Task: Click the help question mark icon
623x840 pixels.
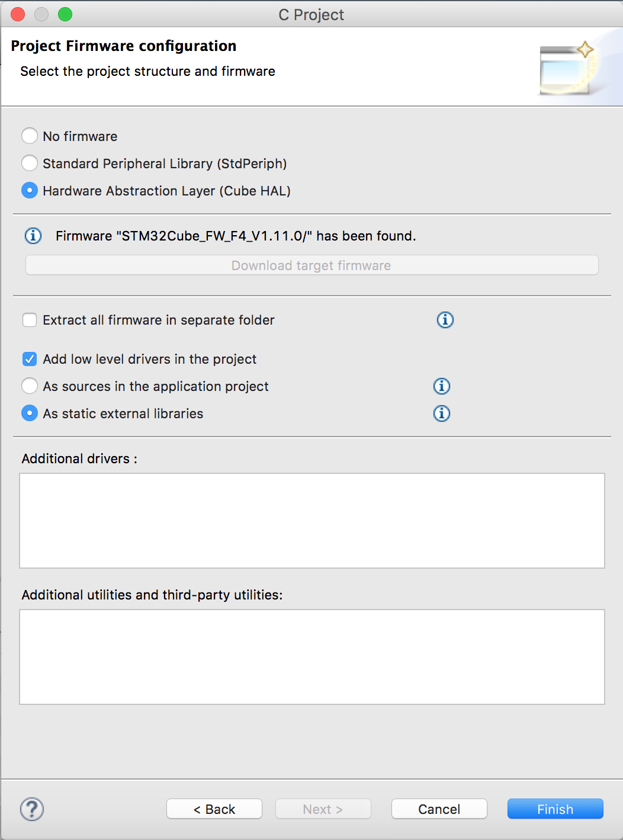Action: (x=32, y=809)
